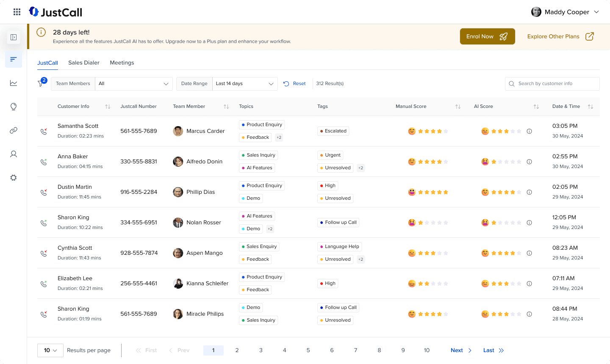Viewport: 610px width, 364px height.
Task: Expand +2 more tags for Cynthia Scott
Action: click(x=360, y=259)
